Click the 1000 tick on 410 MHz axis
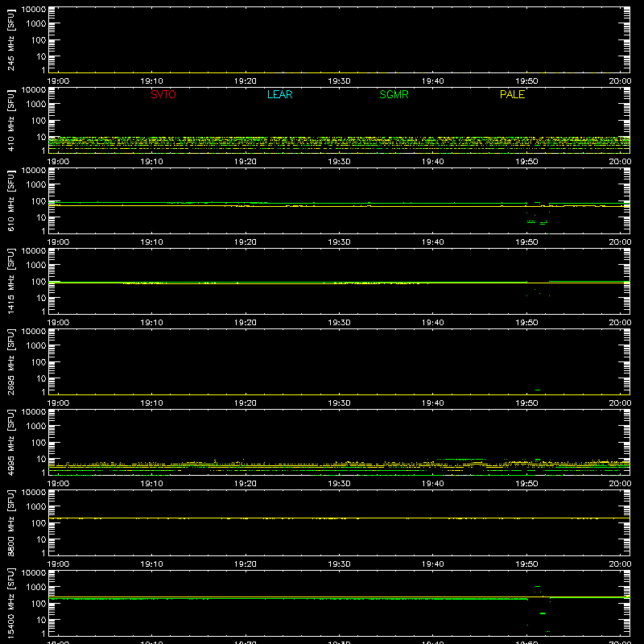644x644 pixels. click(36, 105)
